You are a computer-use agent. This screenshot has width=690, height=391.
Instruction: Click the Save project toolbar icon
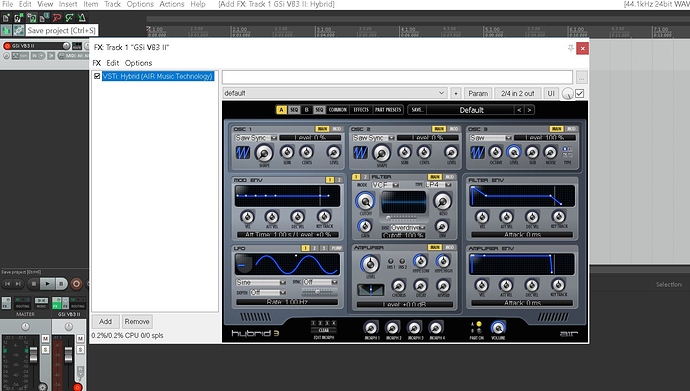pos(31,18)
